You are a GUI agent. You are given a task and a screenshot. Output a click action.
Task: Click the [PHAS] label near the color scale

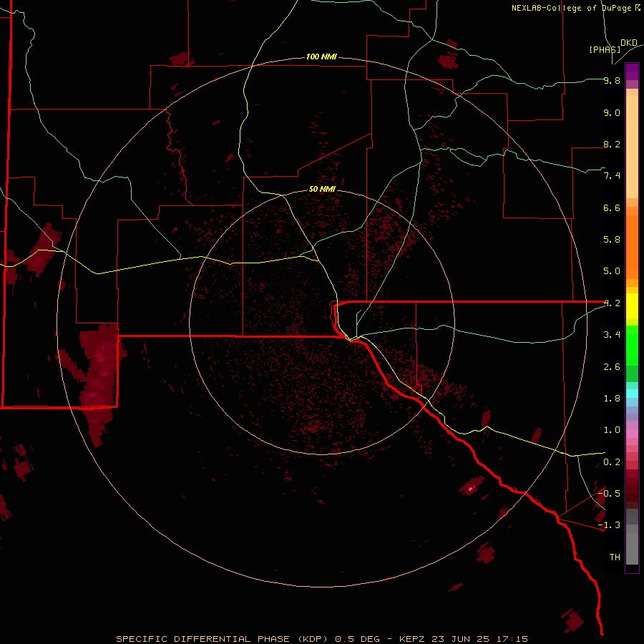[x=605, y=49]
